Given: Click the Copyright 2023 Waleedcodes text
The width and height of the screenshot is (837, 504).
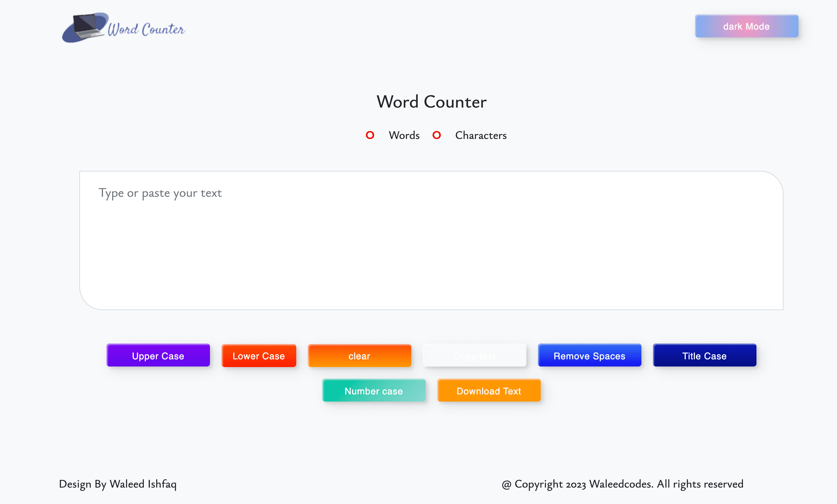Looking at the screenshot, I should 623,484.
